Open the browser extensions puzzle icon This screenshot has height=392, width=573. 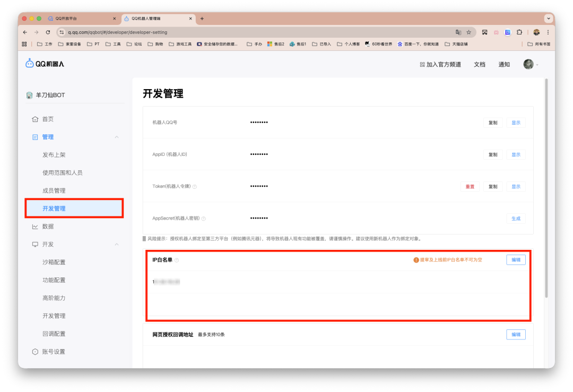519,32
